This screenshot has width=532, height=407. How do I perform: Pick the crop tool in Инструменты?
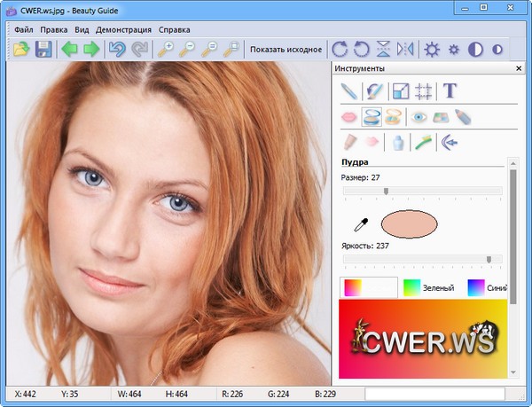(x=424, y=90)
